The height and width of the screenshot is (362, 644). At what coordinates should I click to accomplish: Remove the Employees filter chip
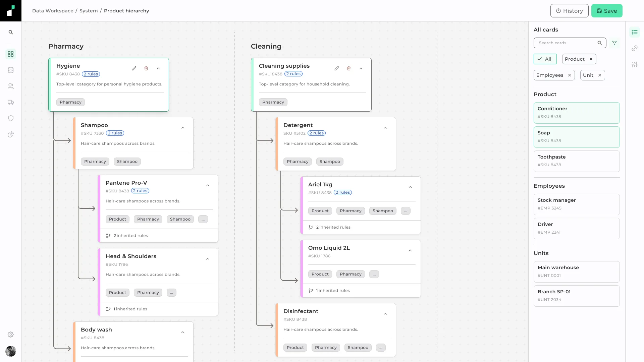570,75
